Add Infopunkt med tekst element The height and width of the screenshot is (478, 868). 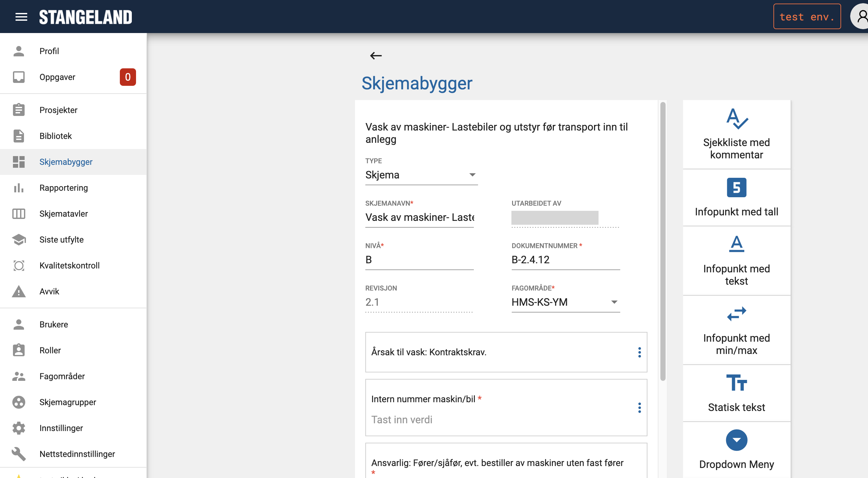click(736, 260)
